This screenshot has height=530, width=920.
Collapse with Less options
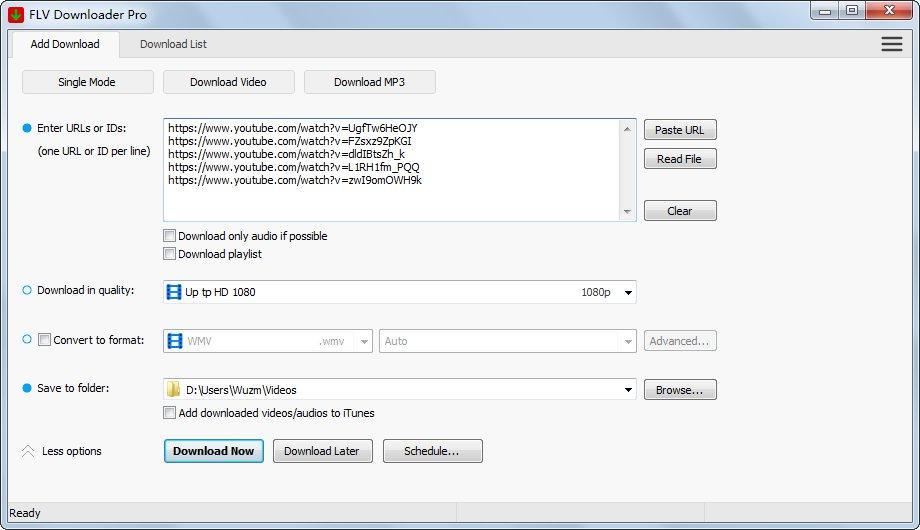(x=72, y=451)
